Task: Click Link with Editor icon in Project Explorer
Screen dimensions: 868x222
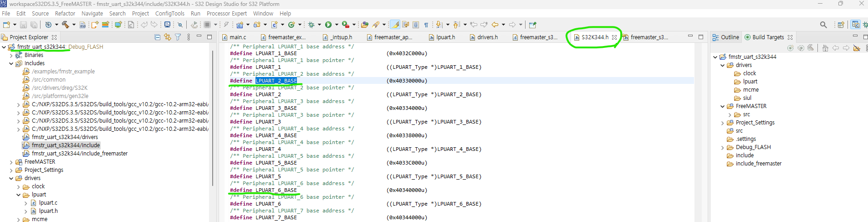Action: pos(168,37)
